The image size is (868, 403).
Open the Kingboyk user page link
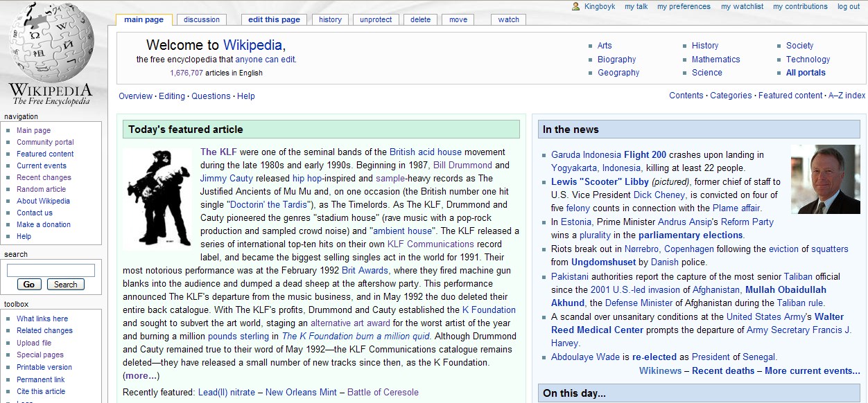pos(599,6)
